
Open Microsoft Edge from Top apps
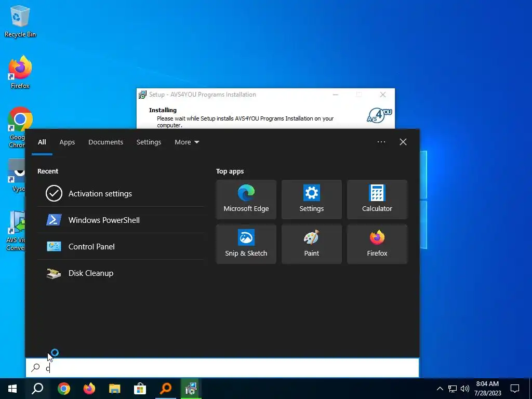pyautogui.click(x=246, y=199)
